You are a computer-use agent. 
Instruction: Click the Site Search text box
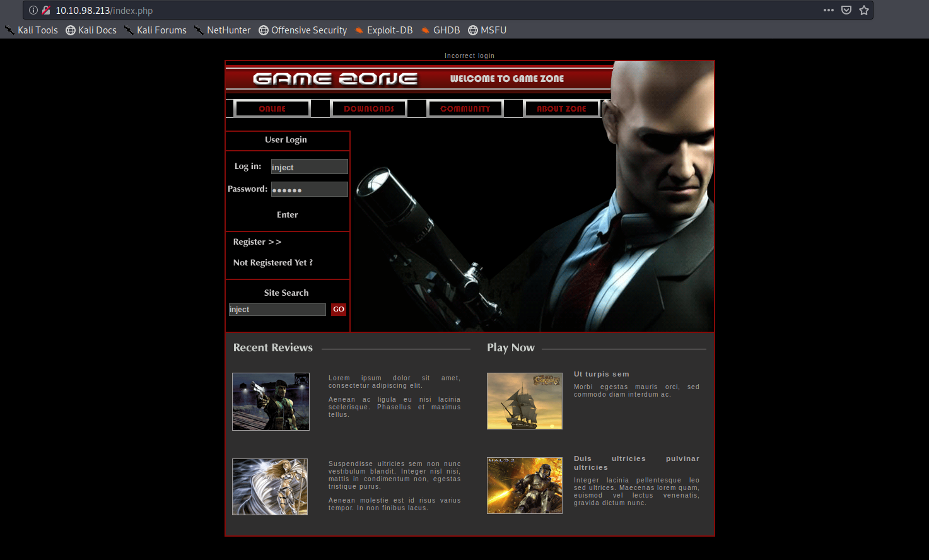(x=278, y=310)
